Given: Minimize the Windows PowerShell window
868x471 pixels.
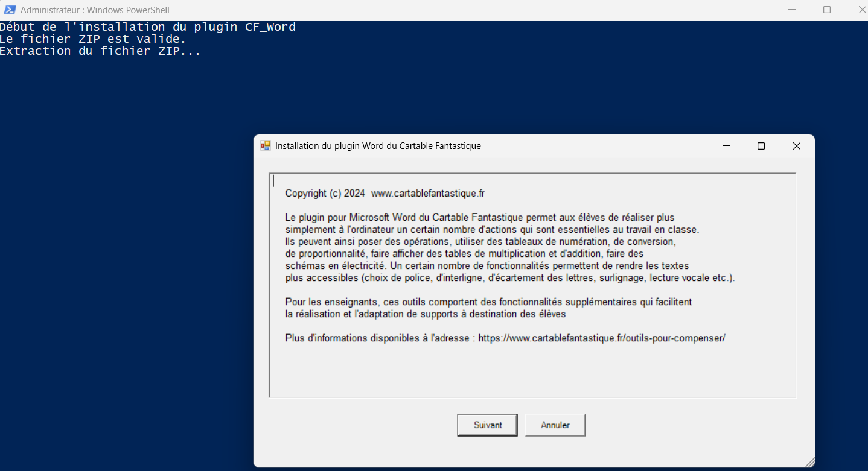Looking at the screenshot, I should (x=792, y=10).
